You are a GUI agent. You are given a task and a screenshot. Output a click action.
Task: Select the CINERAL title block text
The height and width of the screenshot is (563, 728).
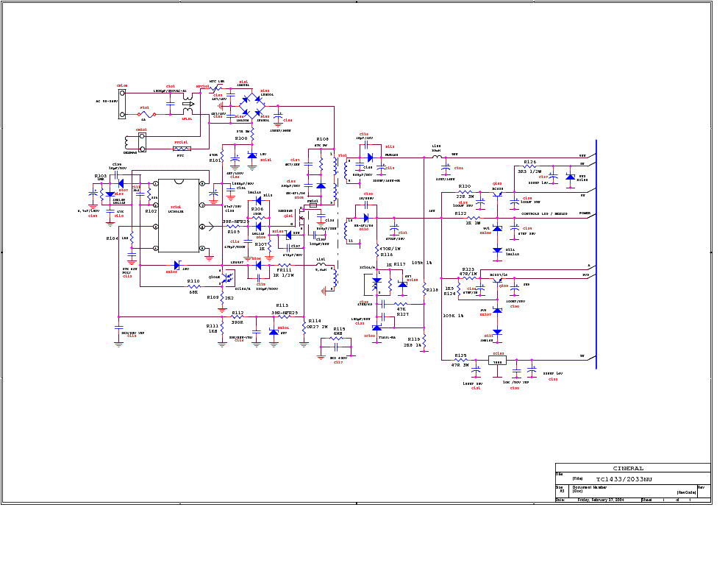(628, 468)
